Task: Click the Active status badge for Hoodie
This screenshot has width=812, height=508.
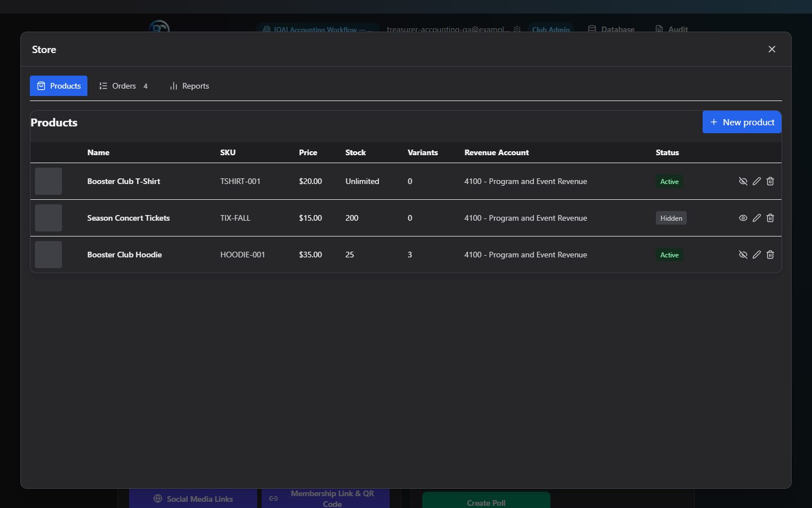Action: (x=669, y=255)
